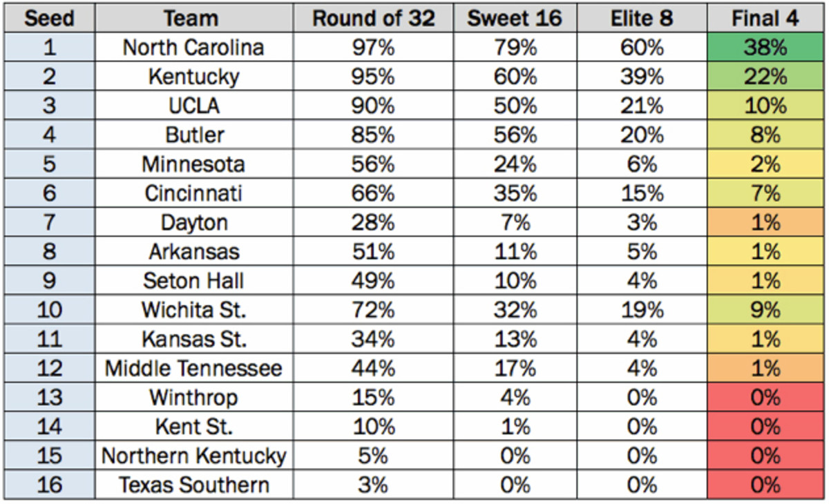Click the Final 4 column header
The height and width of the screenshot is (504, 829).
765,19
